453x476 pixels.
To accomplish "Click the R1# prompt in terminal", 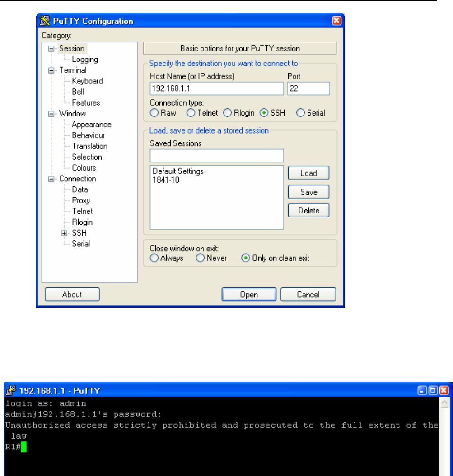I will click(x=13, y=447).
